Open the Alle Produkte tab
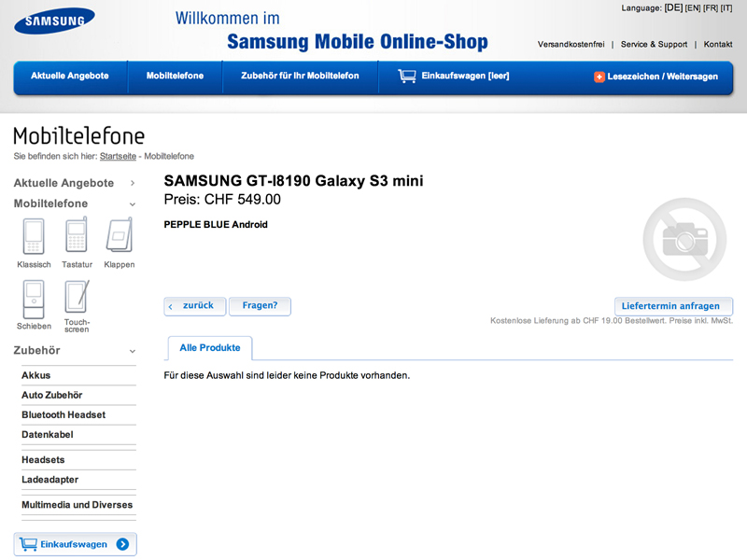Screen dimensions: 747x560 tap(209, 348)
